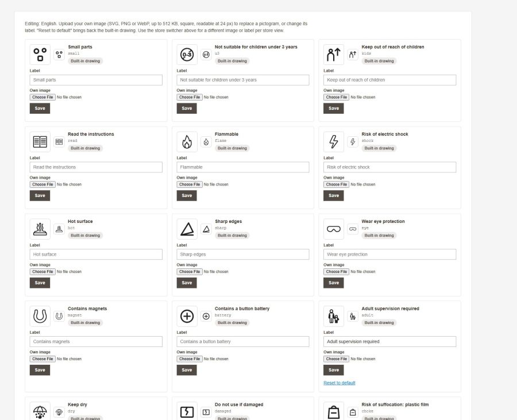Focus the Sharp edges label field
The width and height of the screenshot is (517, 420).
tap(243, 254)
